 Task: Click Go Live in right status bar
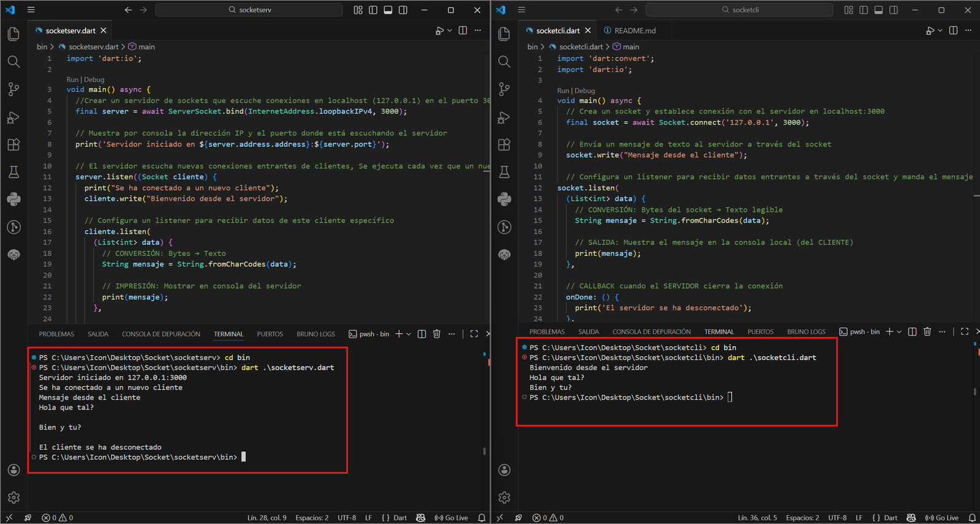pos(942,518)
